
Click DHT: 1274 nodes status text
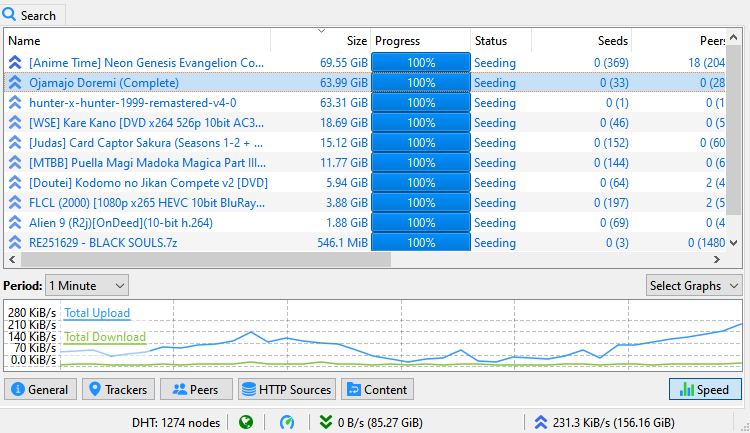tap(176, 422)
